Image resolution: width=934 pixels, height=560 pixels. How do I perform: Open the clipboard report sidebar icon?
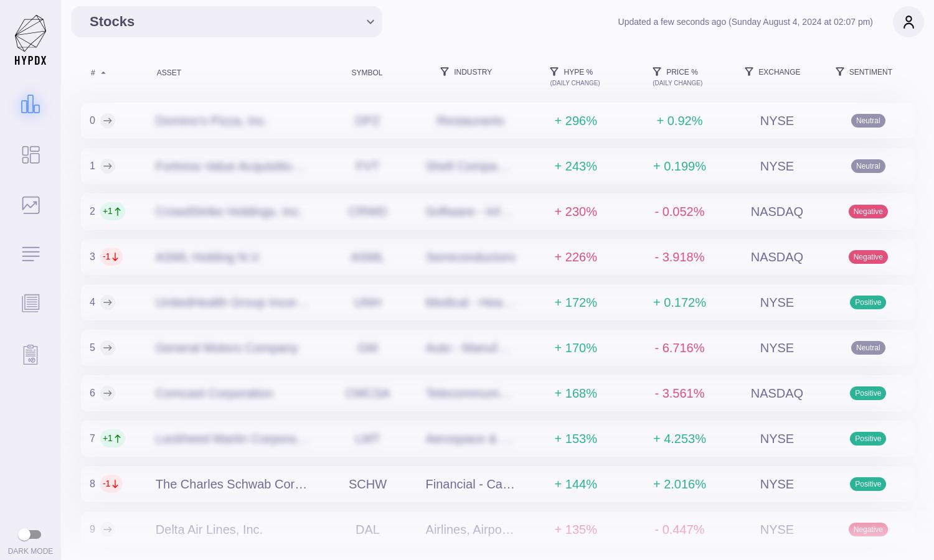(31, 355)
